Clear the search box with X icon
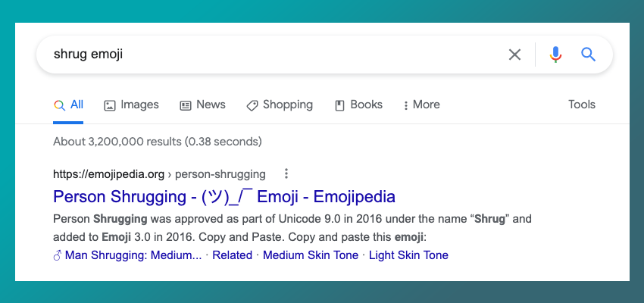 coord(514,55)
